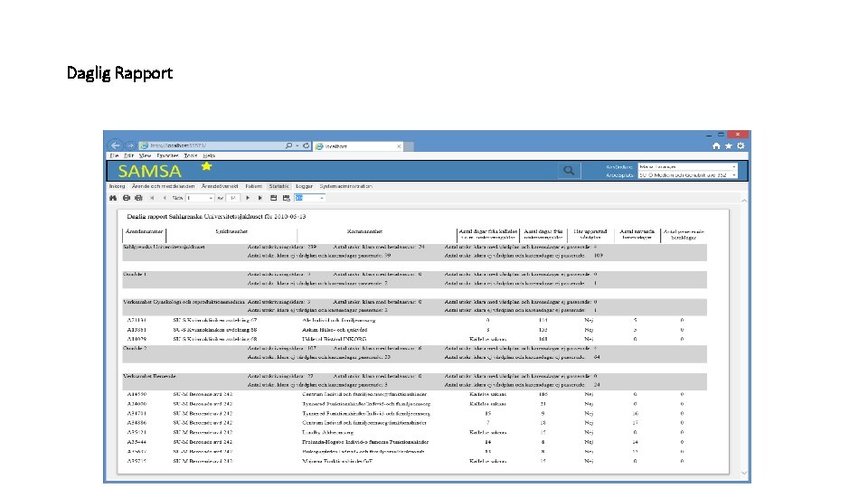The height and width of the screenshot is (488, 868).
Task: Open the browser Edit menu
Action: coord(128,156)
